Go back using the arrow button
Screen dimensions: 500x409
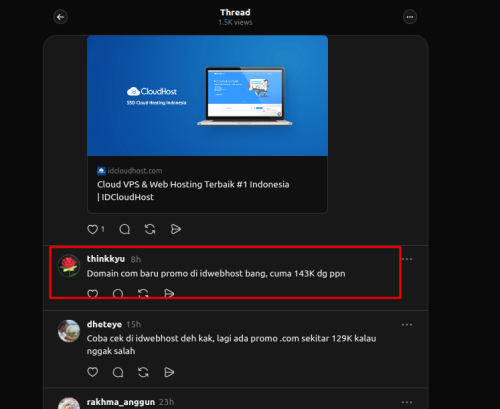pyautogui.click(x=60, y=17)
